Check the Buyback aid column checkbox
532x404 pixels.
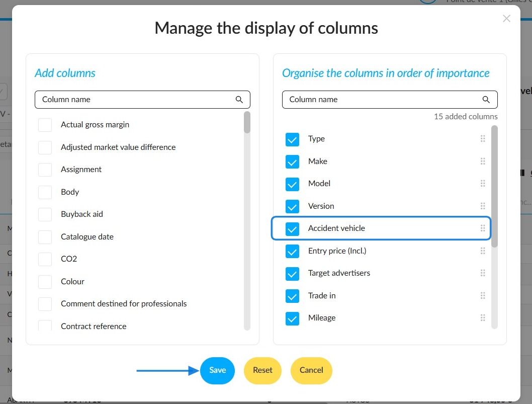45,214
